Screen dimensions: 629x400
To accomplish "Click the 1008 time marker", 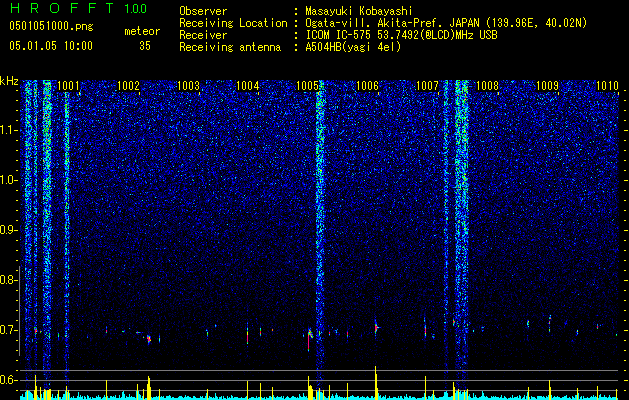I will 487,85.
